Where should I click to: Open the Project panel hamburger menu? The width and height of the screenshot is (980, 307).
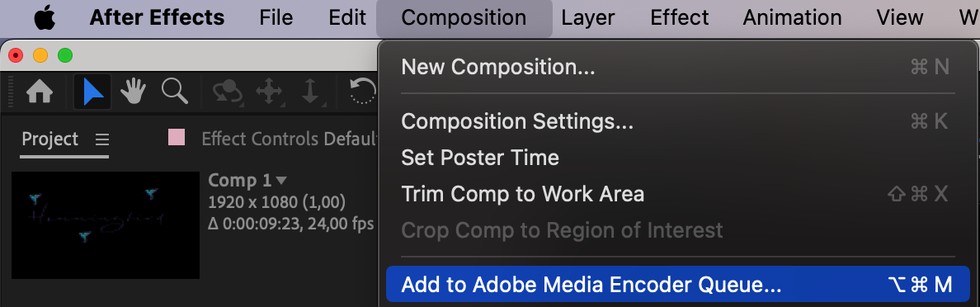tap(101, 139)
